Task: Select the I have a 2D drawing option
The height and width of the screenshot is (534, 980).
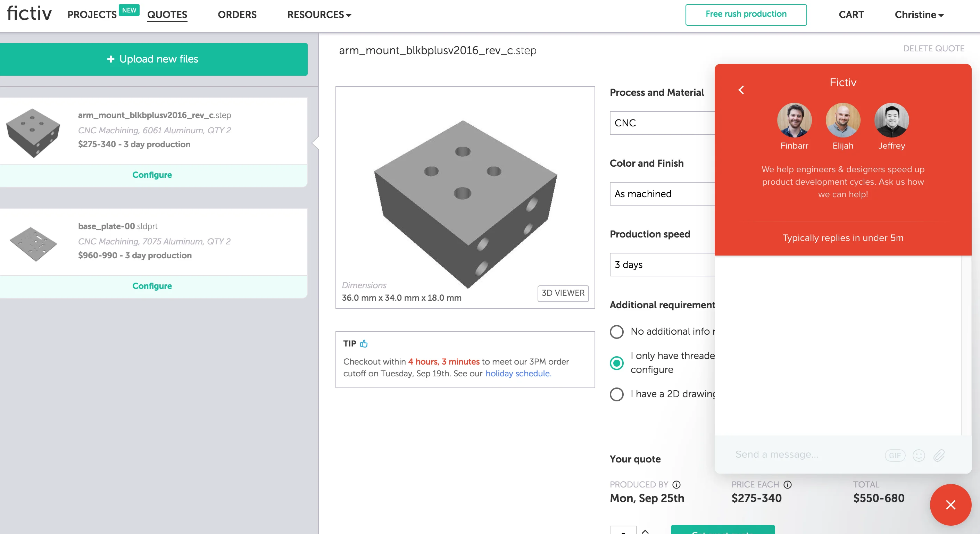Action: (616, 394)
